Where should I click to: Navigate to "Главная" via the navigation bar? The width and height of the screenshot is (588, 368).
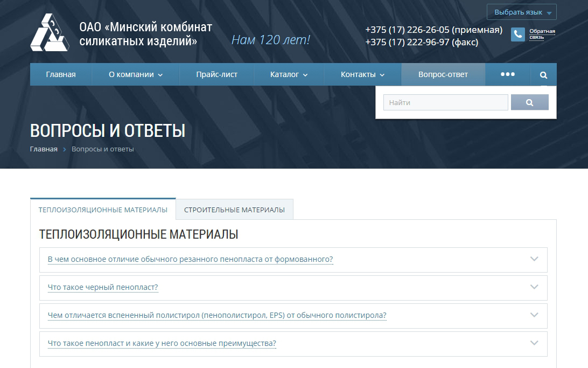click(x=61, y=74)
